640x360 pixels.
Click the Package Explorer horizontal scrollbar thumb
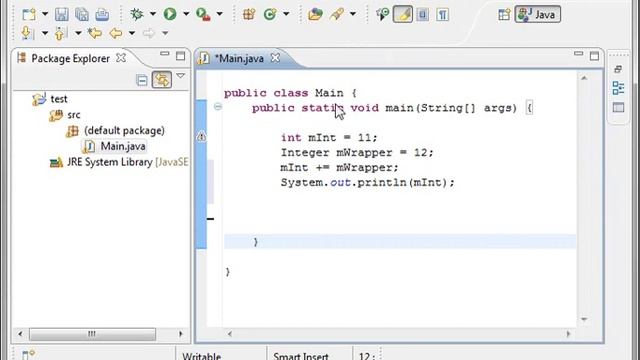92,334
